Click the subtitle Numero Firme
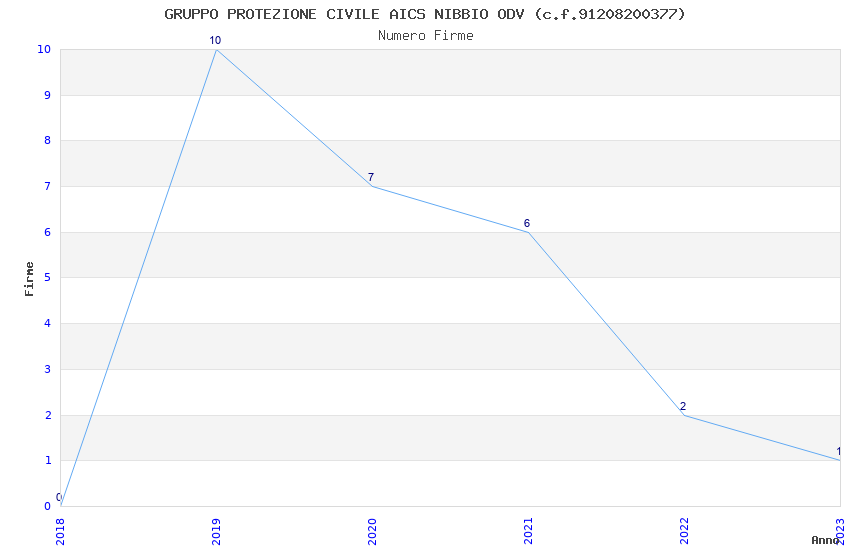 426,36
